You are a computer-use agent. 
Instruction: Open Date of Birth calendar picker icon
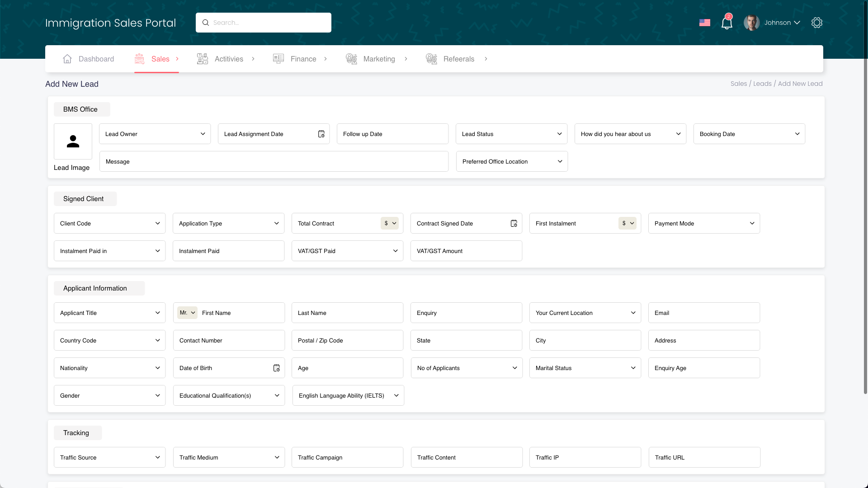point(276,368)
